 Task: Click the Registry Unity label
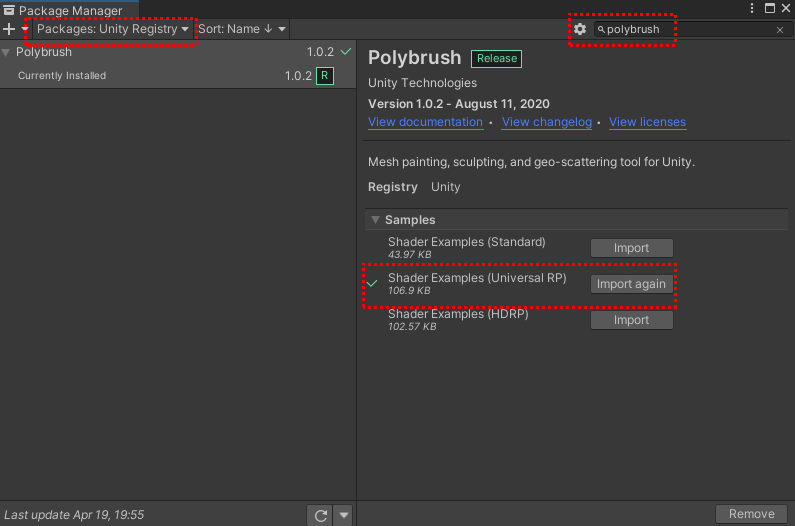(414, 187)
